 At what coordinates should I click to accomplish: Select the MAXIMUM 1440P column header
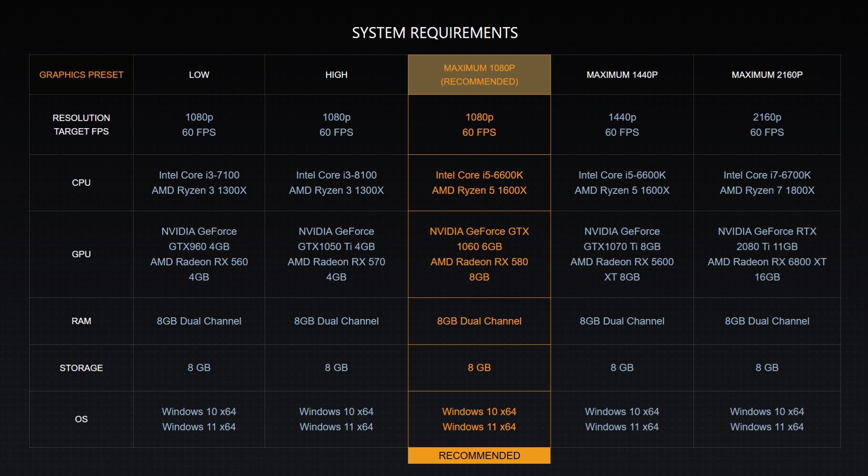coord(622,75)
